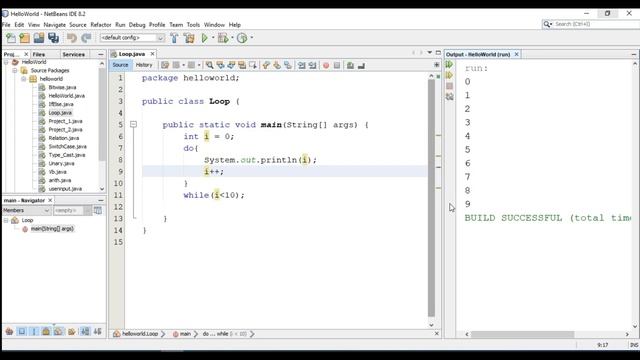Toggle Sort by Name in Navigator

[85, 331]
